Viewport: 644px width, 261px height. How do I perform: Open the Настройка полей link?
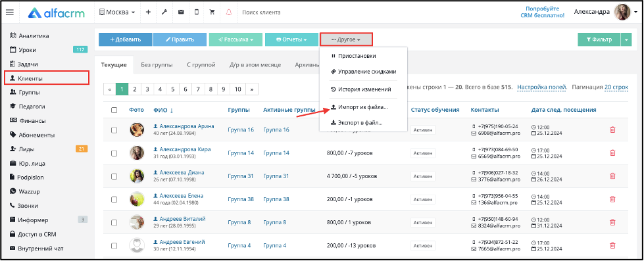[x=542, y=87]
